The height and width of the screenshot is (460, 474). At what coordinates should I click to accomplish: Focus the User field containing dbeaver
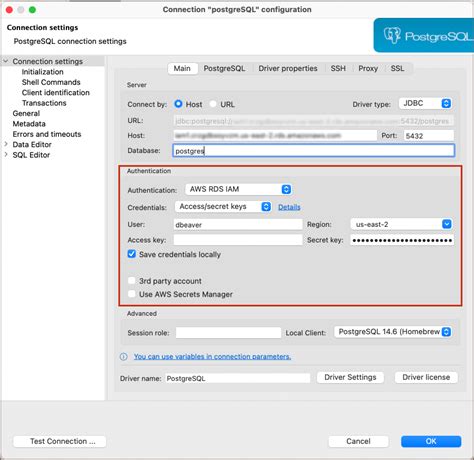click(x=238, y=225)
